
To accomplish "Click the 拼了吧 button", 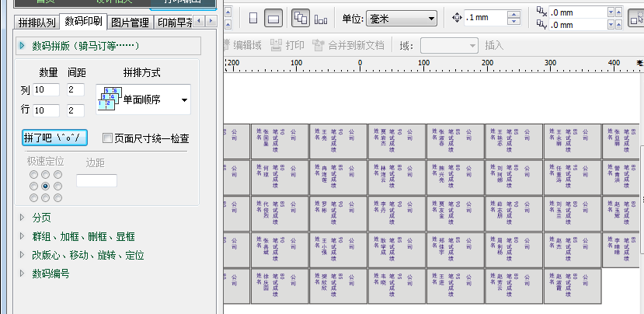I will [x=54, y=138].
